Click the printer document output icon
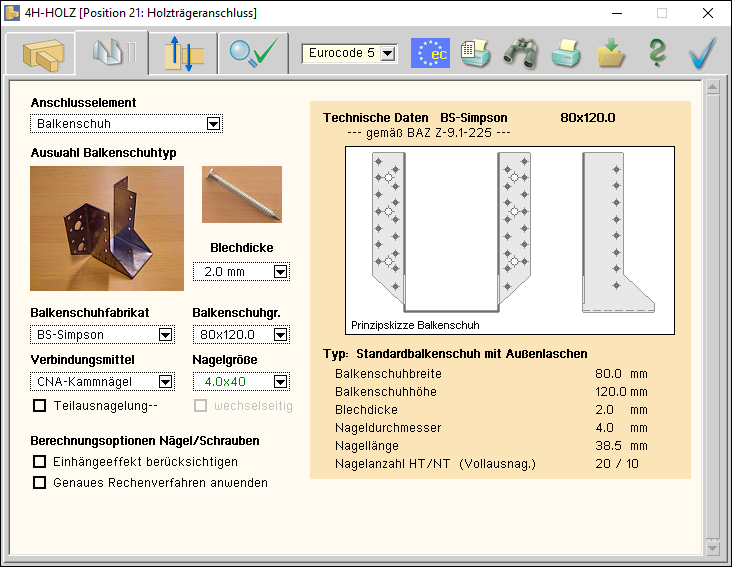The image size is (732, 567). [476, 53]
